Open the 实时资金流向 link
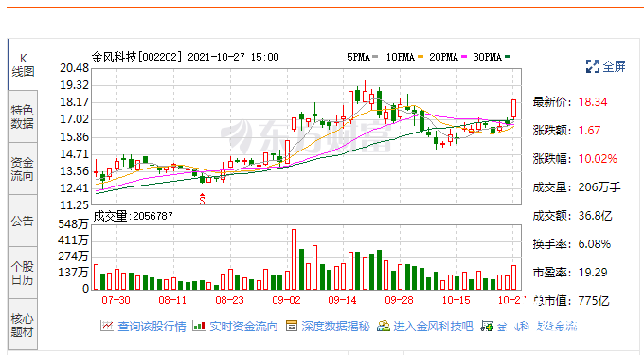Screen dimensions: 644x355 click(x=243, y=327)
